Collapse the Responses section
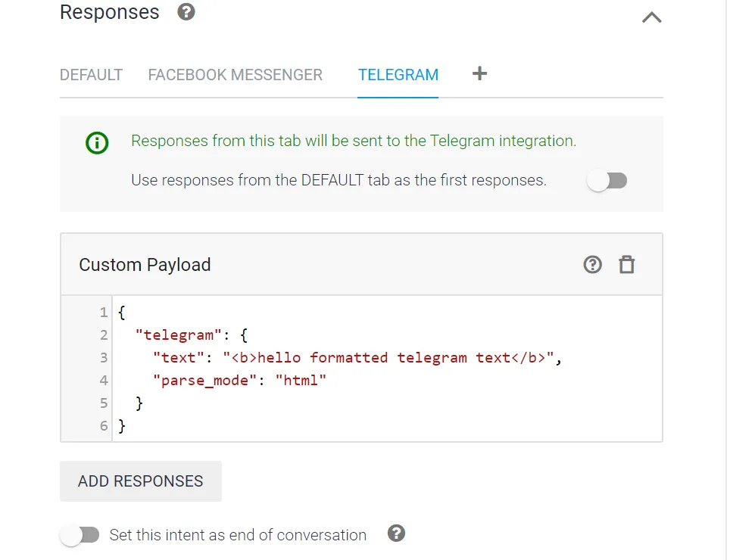Screen dimensions: 730x560 [x=651, y=17]
